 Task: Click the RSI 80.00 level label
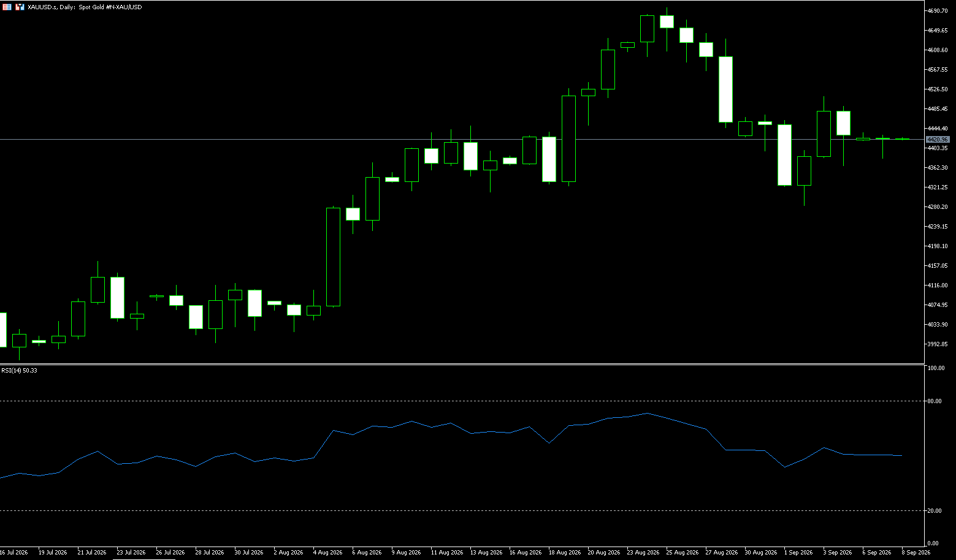point(935,401)
